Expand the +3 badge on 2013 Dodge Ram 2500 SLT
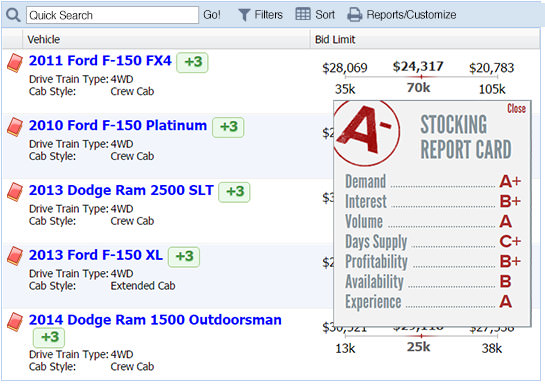 (x=234, y=192)
